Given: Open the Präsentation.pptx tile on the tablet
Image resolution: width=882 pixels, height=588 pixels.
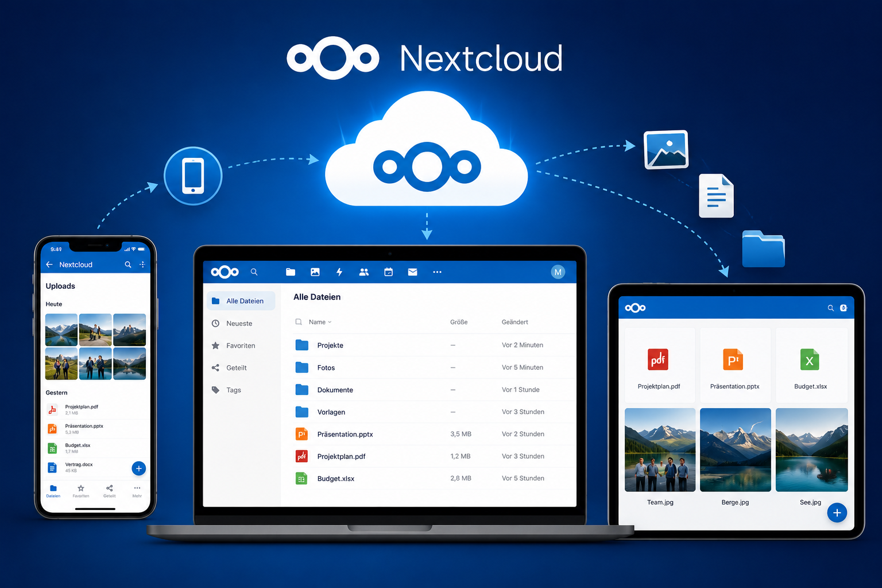Looking at the screenshot, I should click(x=735, y=365).
